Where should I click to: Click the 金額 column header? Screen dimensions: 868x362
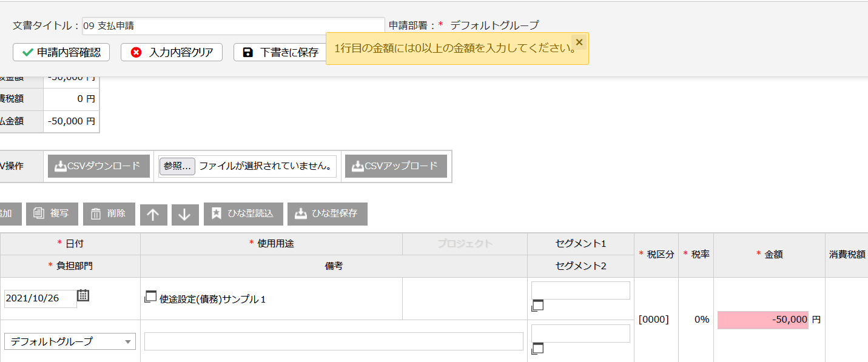[x=769, y=255]
